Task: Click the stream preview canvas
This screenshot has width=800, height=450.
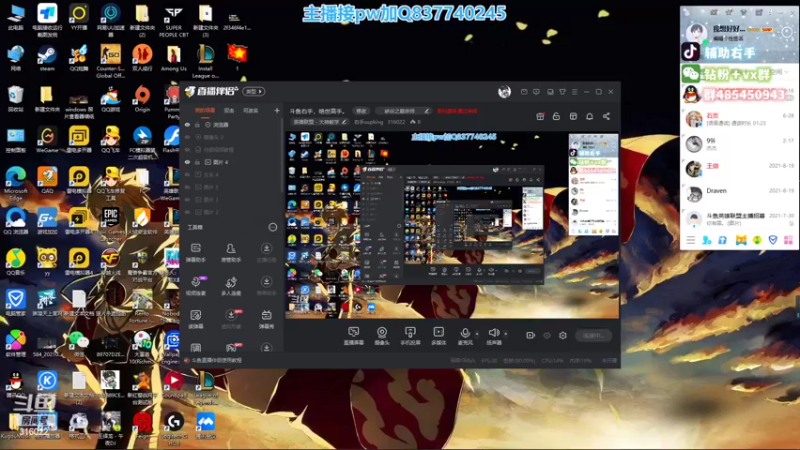Action: [x=452, y=224]
